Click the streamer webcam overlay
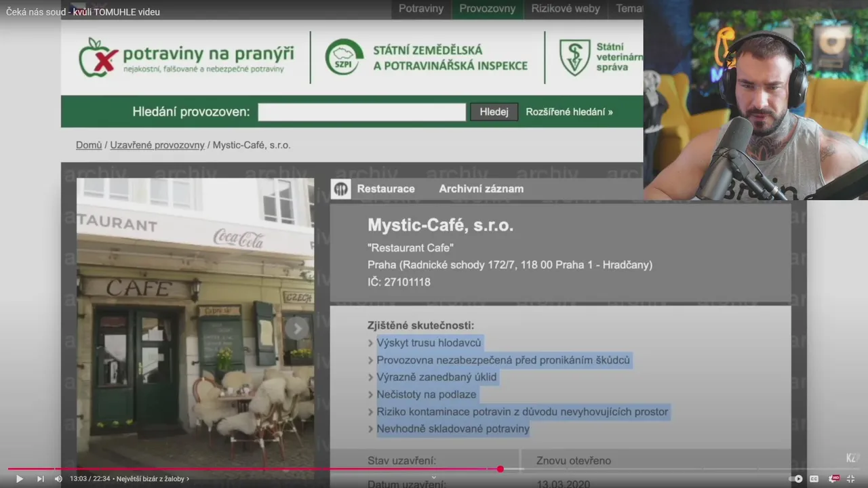The image size is (868, 488). [x=755, y=100]
